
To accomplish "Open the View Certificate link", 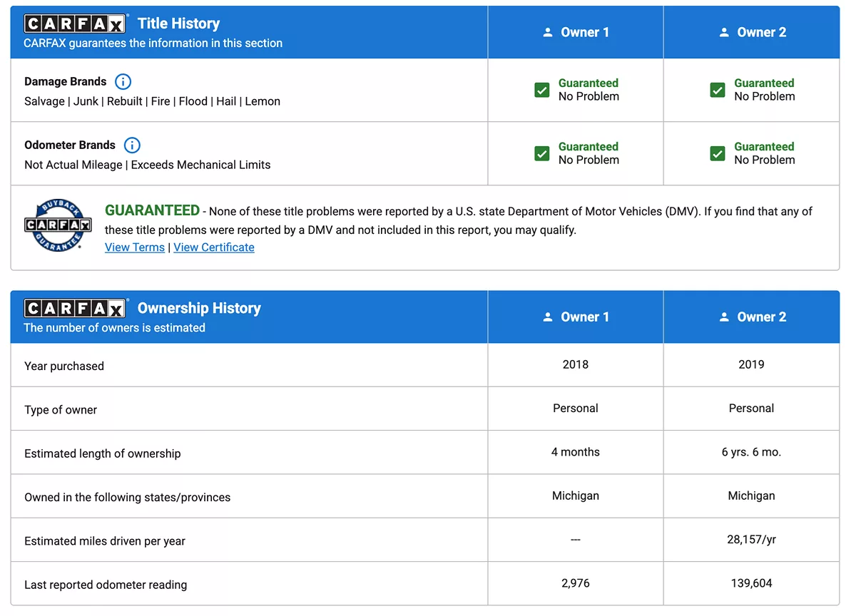I will point(214,247).
